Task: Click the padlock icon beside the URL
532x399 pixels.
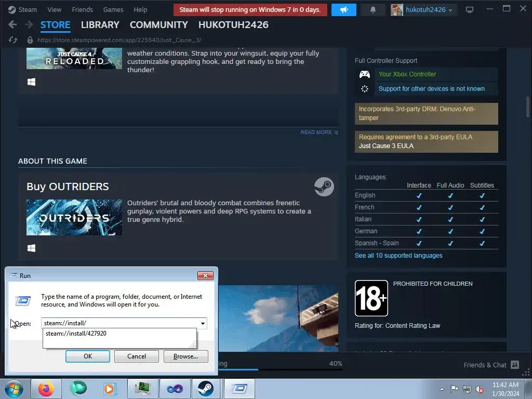Action: [x=30, y=40]
